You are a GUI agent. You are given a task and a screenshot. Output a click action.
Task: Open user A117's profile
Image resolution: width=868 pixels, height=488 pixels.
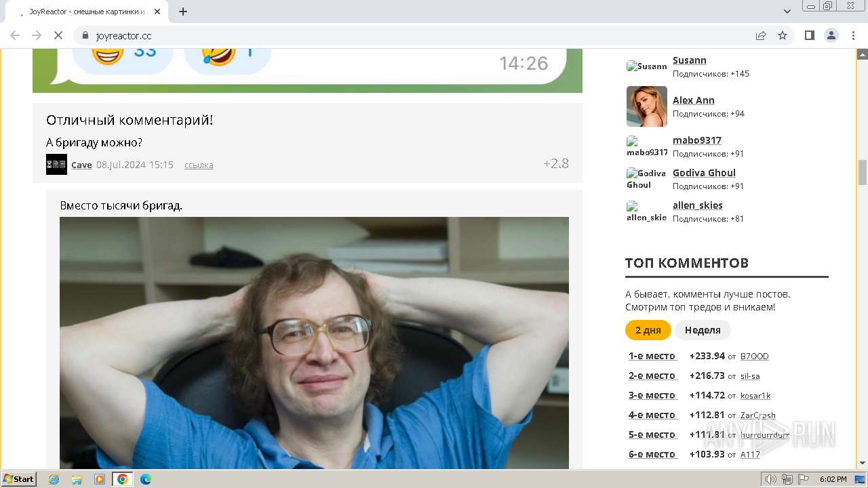(750, 455)
